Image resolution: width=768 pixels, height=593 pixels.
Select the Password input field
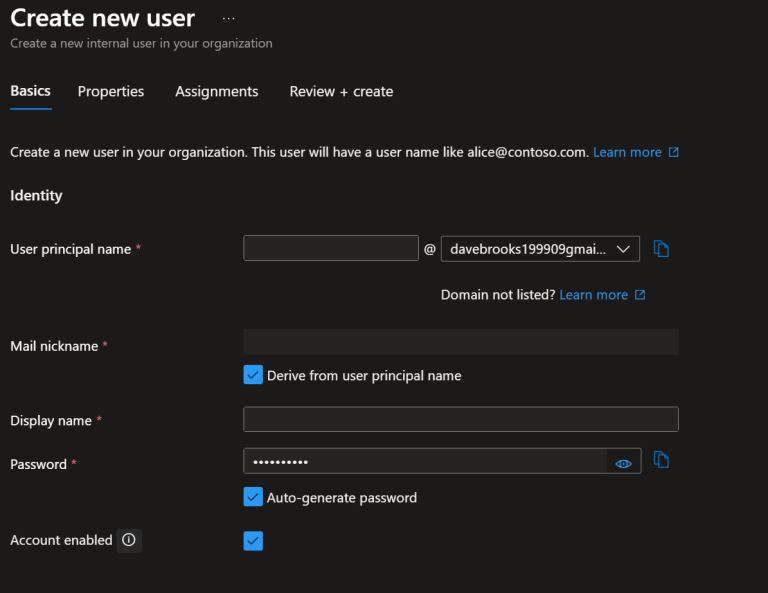424,461
